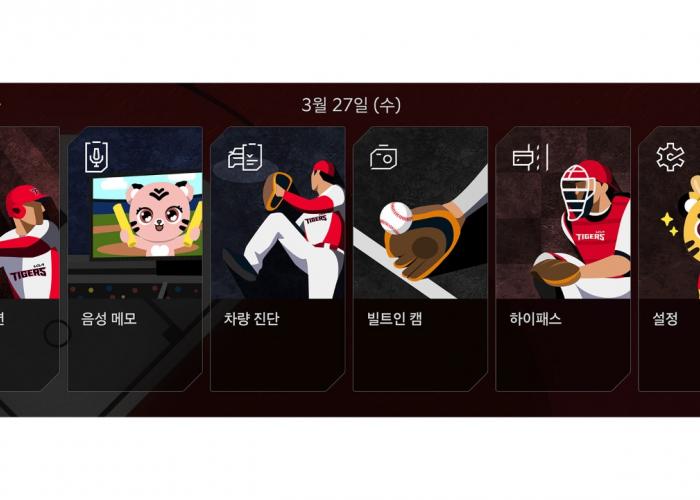This screenshot has width=700, height=500.
Task: Open the 음성 메모 label
Action: [109, 319]
